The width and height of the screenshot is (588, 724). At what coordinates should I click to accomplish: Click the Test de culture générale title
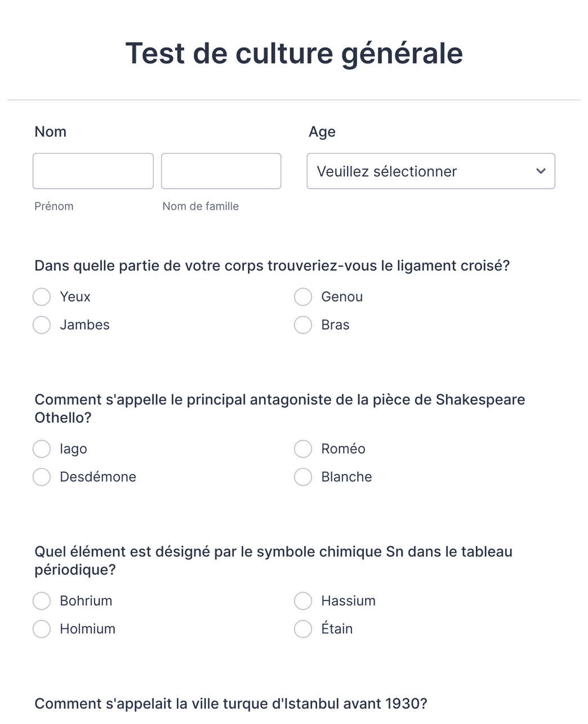(x=294, y=52)
